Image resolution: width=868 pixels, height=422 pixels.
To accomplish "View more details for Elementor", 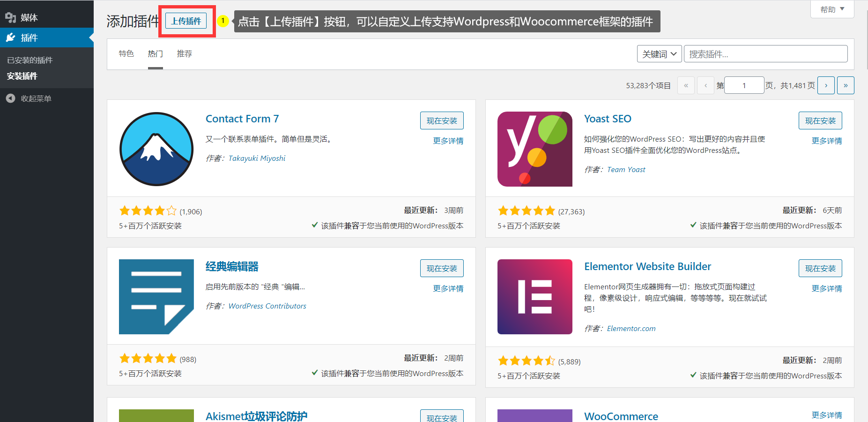I will pyautogui.click(x=827, y=288).
